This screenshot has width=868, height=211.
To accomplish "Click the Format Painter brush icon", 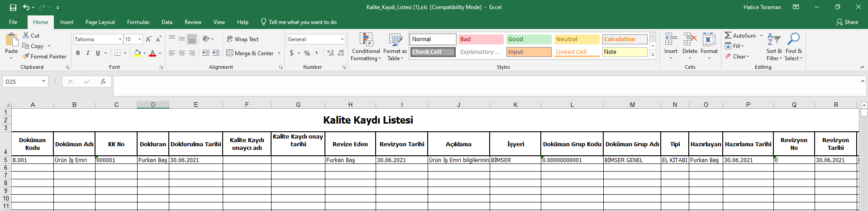I will click(26, 56).
